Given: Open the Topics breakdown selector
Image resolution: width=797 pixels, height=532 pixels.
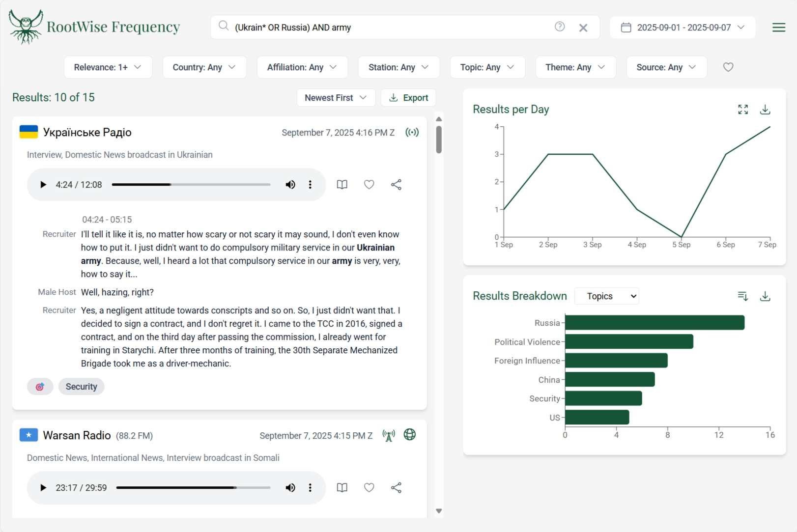Looking at the screenshot, I should (606, 296).
